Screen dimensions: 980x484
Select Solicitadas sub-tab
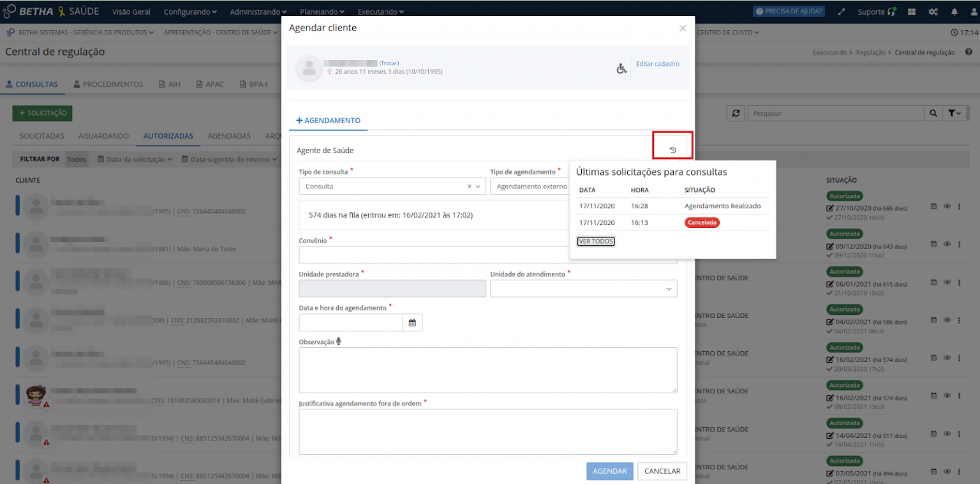pyautogui.click(x=42, y=136)
